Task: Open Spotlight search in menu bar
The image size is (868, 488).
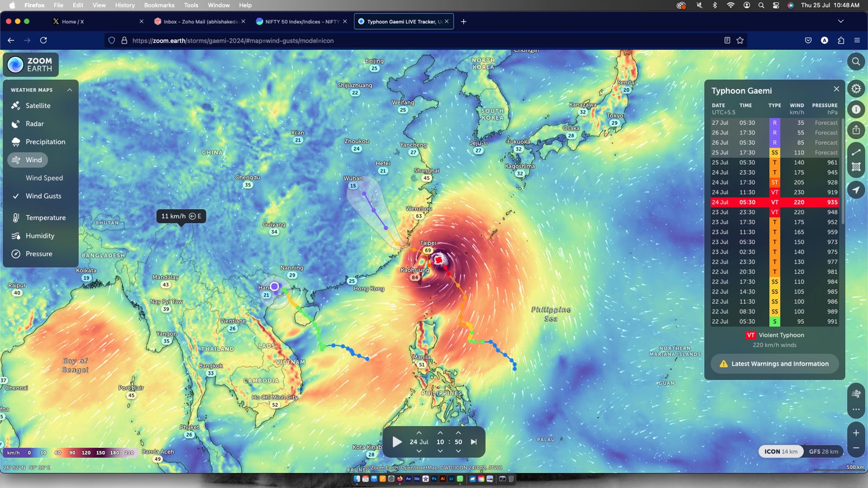Action: click(761, 5)
